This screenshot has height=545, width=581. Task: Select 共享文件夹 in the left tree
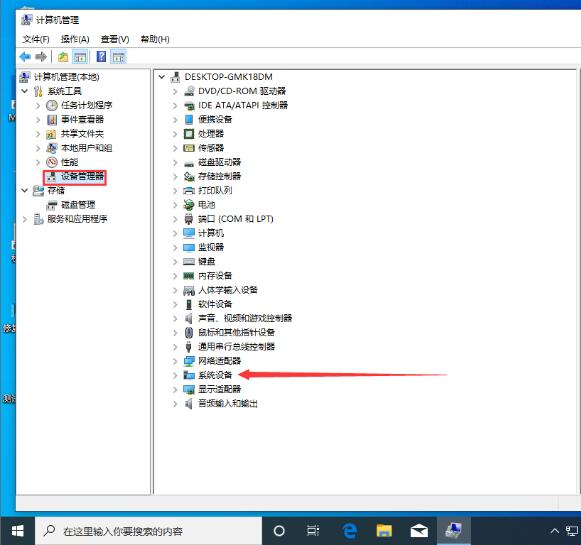tap(82, 134)
